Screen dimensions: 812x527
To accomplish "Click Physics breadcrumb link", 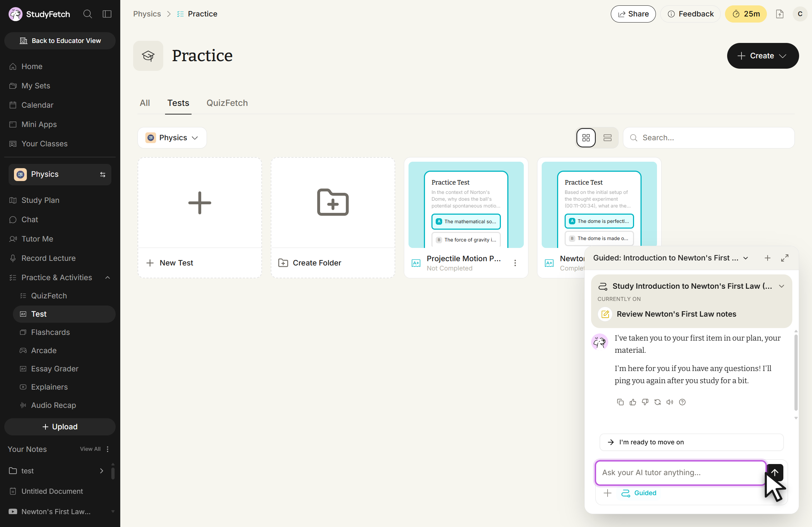I will pyautogui.click(x=147, y=14).
